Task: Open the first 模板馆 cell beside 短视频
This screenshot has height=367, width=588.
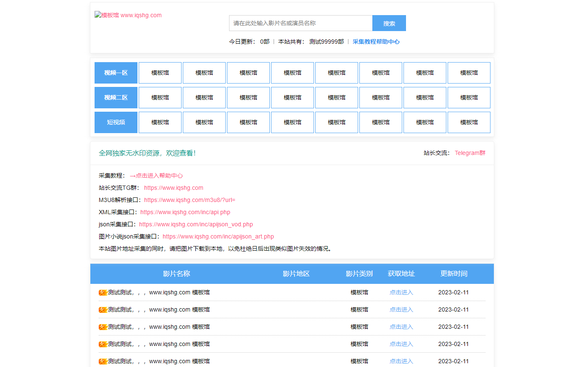Action: point(160,123)
